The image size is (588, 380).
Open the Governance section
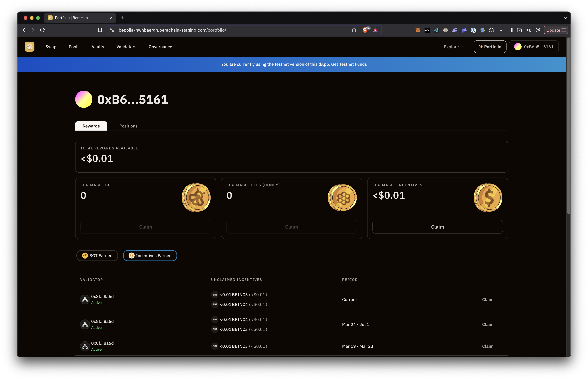pyautogui.click(x=160, y=47)
